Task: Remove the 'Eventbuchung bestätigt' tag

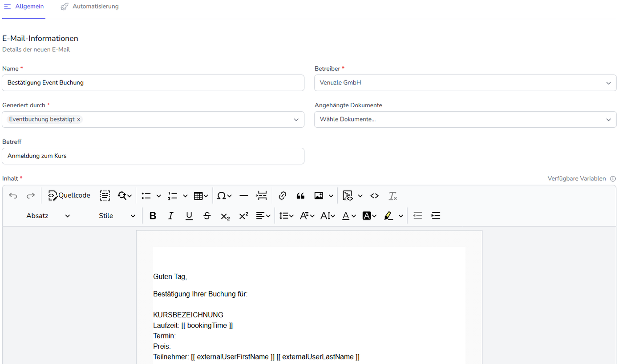Action: (79, 120)
